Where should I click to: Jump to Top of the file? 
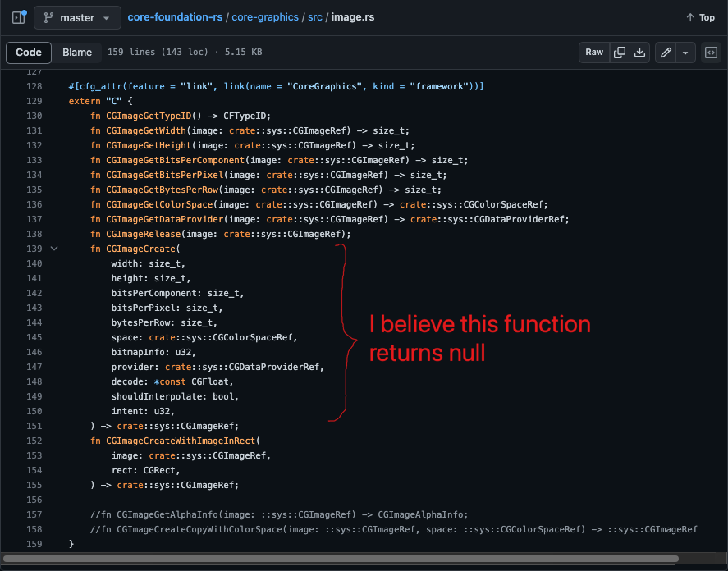tap(701, 17)
